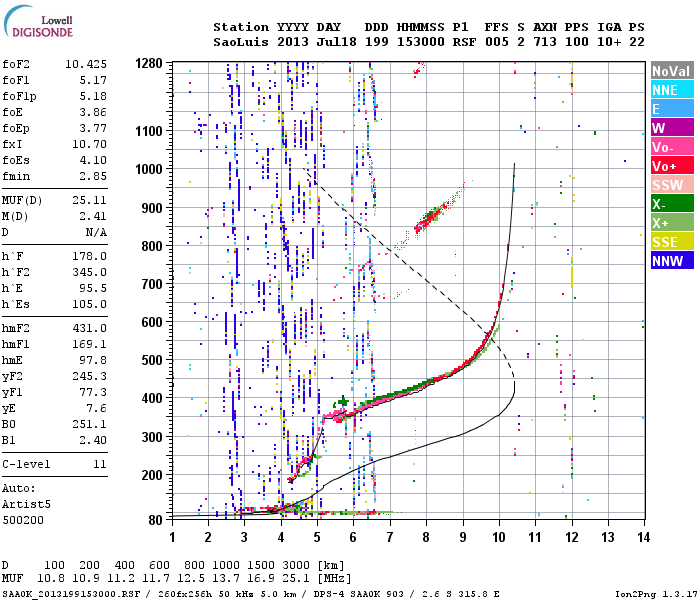Viewport: 700px width, 600px height.
Task: Click the B1 value 2.40
Action: [x=93, y=440]
